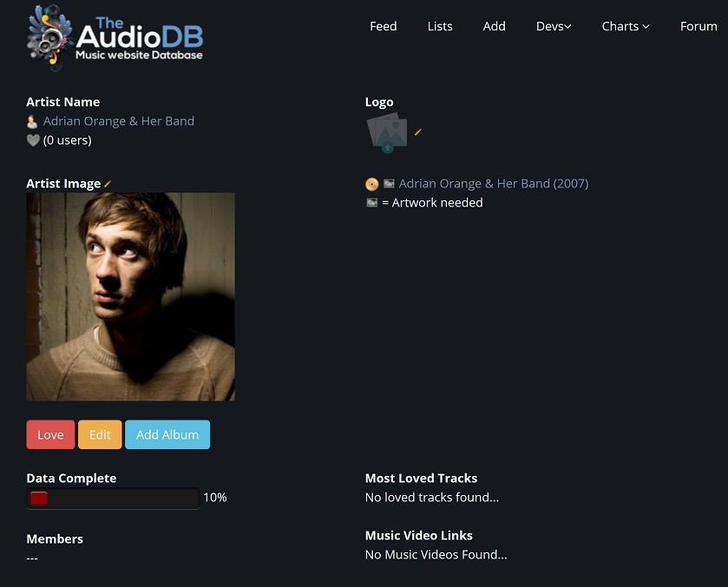The image size is (728, 587).
Task: Open album Adrian Orange & Her Band (2007)
Action: click(494, 184)
